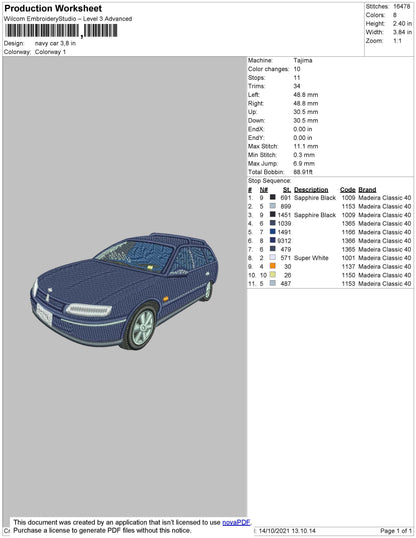This screenshot has width=416, height=538.
Task: Select stop 8 Super White color swatch
Action: (x=273, y=257)
